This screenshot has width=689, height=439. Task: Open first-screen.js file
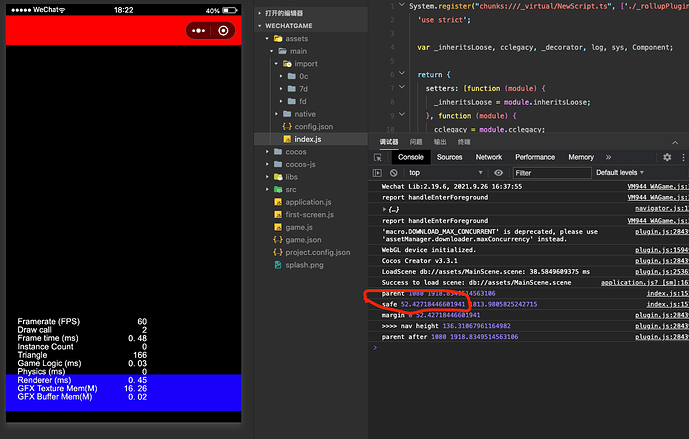point(311,215)
